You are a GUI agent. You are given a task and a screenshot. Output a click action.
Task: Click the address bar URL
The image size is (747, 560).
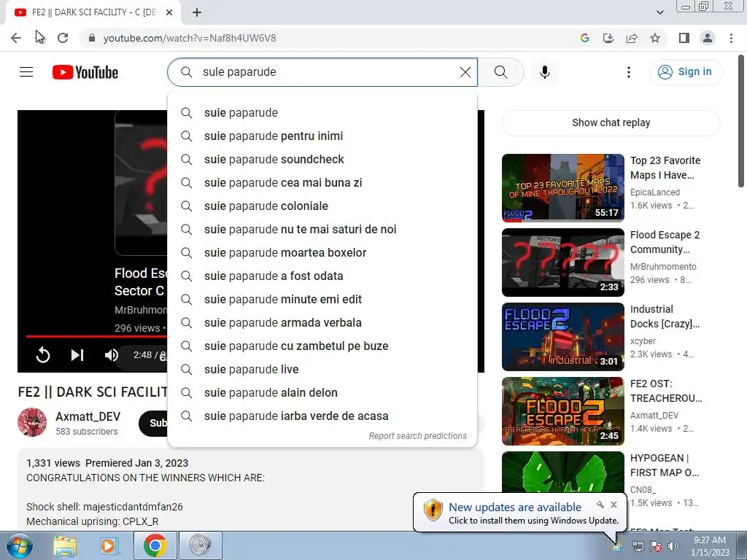point(190,38)
